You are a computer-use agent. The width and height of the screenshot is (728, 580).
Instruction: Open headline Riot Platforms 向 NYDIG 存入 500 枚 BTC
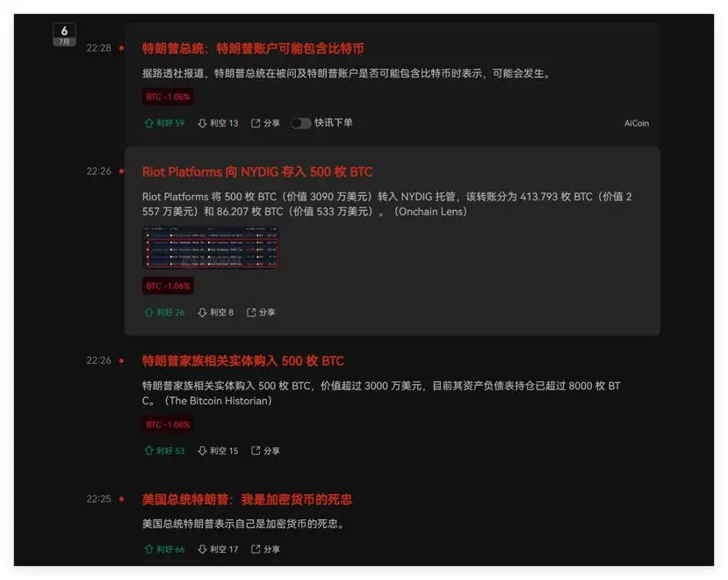[x=257, y=172]
